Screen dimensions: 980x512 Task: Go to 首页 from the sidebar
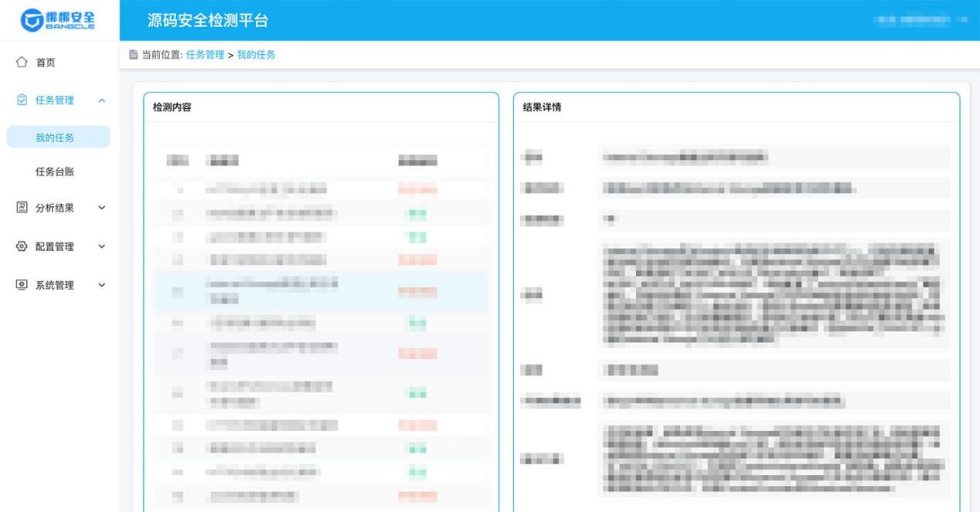46,63
